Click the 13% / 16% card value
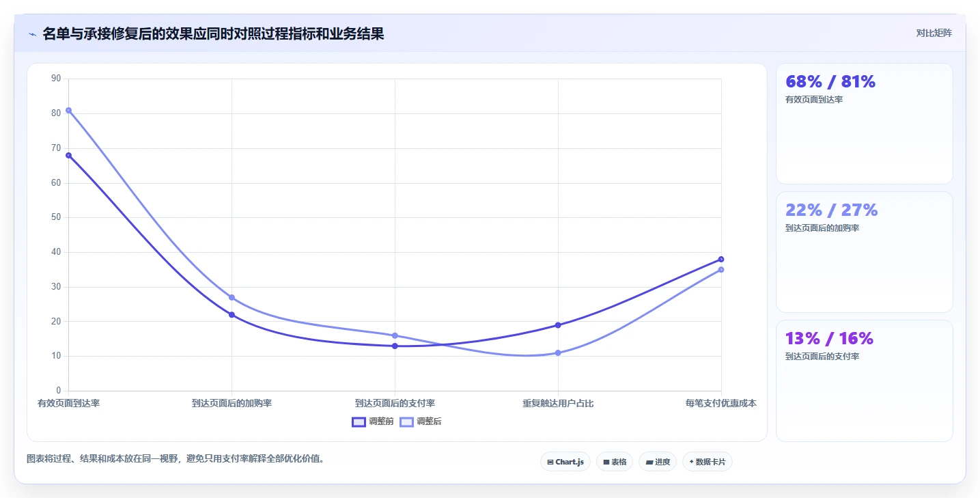Viewport: 980px width, 498px height. point(830,338)
